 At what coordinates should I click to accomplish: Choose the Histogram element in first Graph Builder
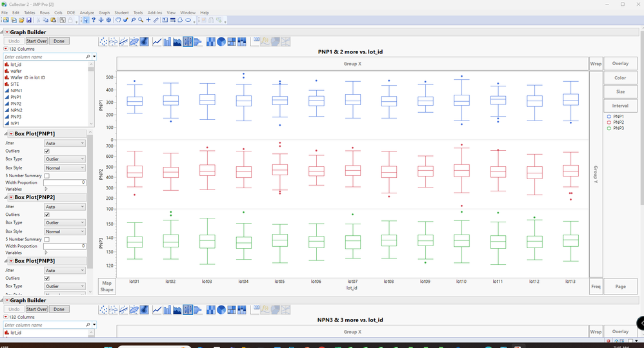(197, 41)
